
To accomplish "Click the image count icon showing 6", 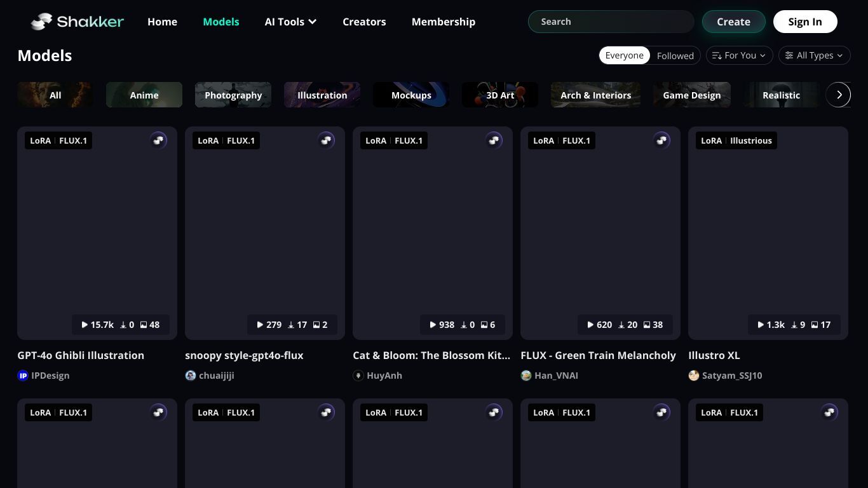I will (484, 325).
